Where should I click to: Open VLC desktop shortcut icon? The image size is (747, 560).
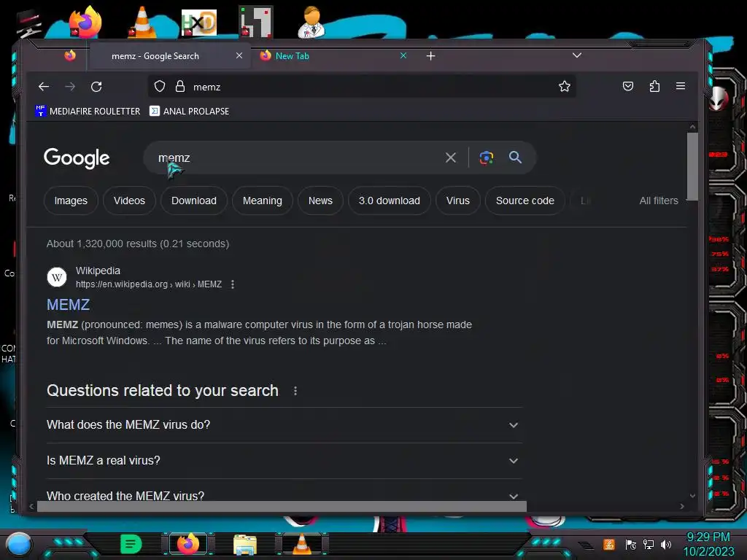point(142,22)
